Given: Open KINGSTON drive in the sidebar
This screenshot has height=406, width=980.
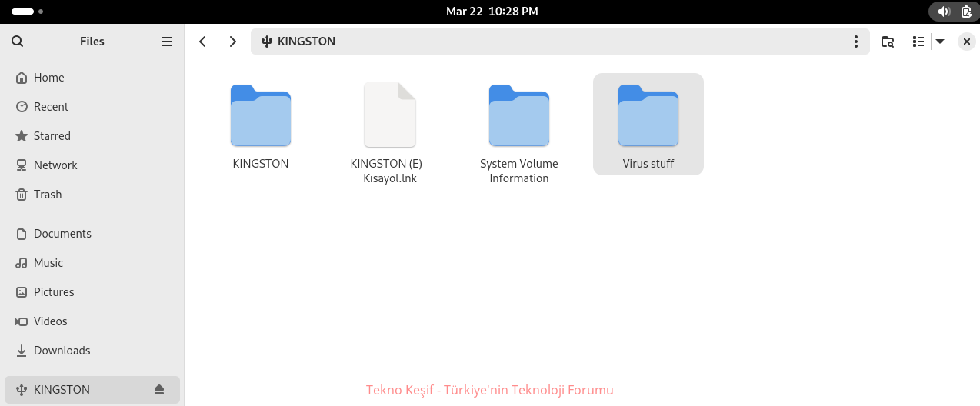Looking at the screenshot, I should pos(92,390).
